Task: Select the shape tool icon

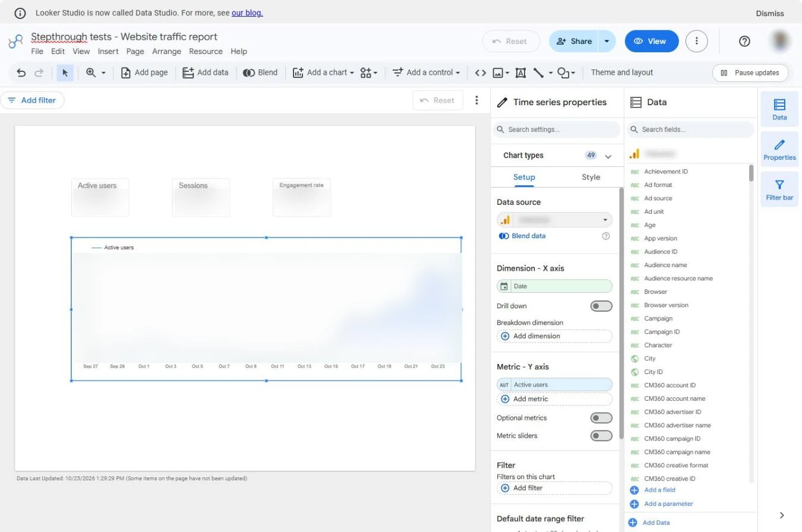Action: pos(563,72)
